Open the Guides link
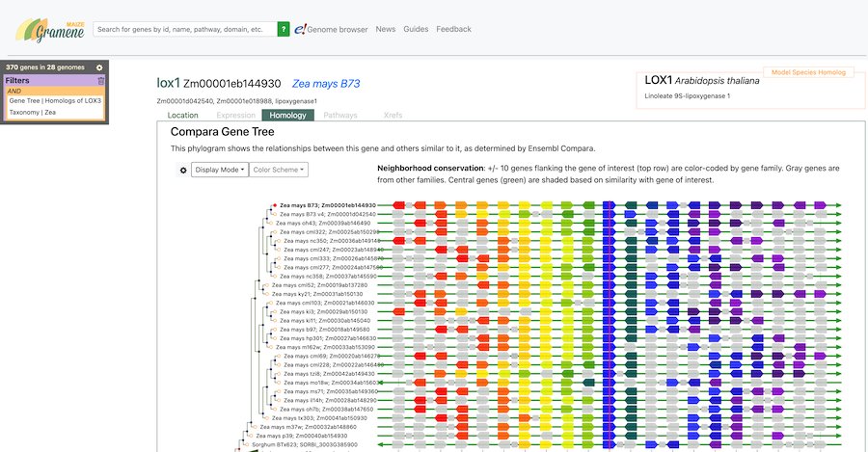Image resolution: width=868 pixels, height=452 pixels. pyautogui.click(x=416, y=30)
